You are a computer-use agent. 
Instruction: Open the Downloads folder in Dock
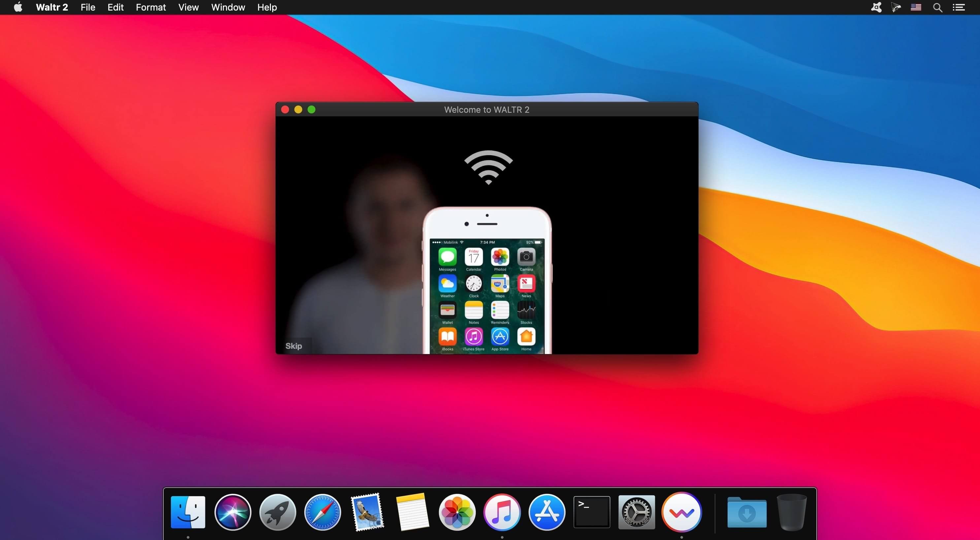pyautogui.click(x=747, y=512)
